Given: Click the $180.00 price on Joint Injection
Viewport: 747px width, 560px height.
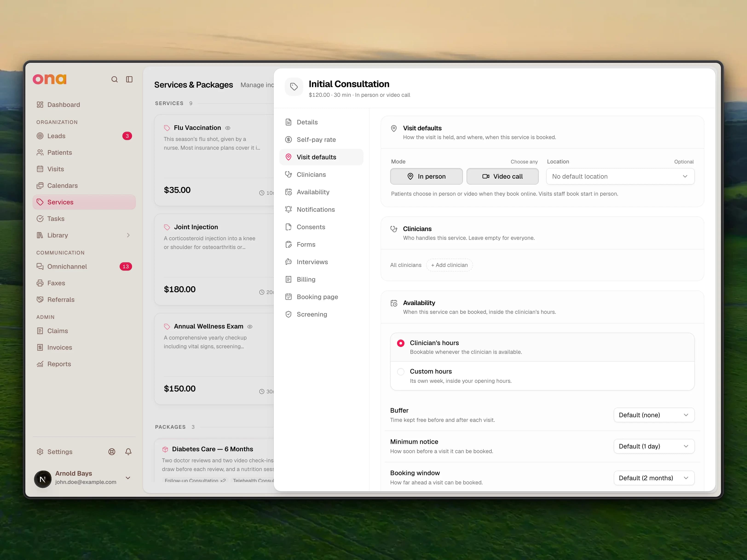Looking at the screenshot, I should click(x=180, y=289).
